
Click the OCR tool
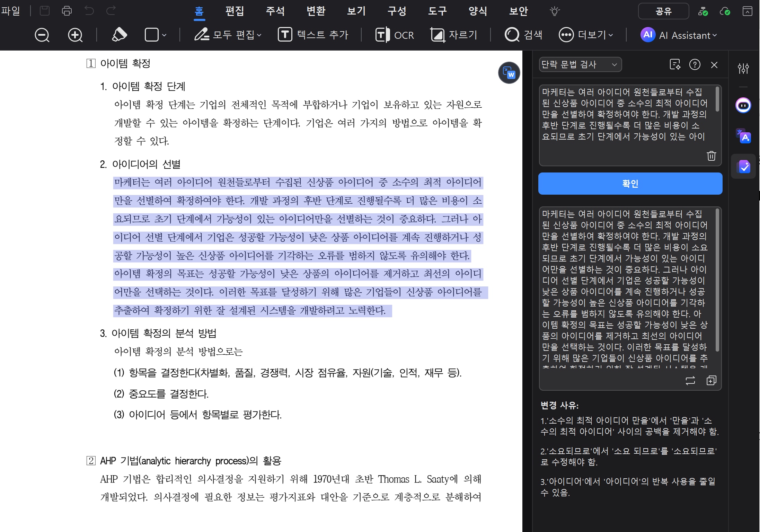395,35
